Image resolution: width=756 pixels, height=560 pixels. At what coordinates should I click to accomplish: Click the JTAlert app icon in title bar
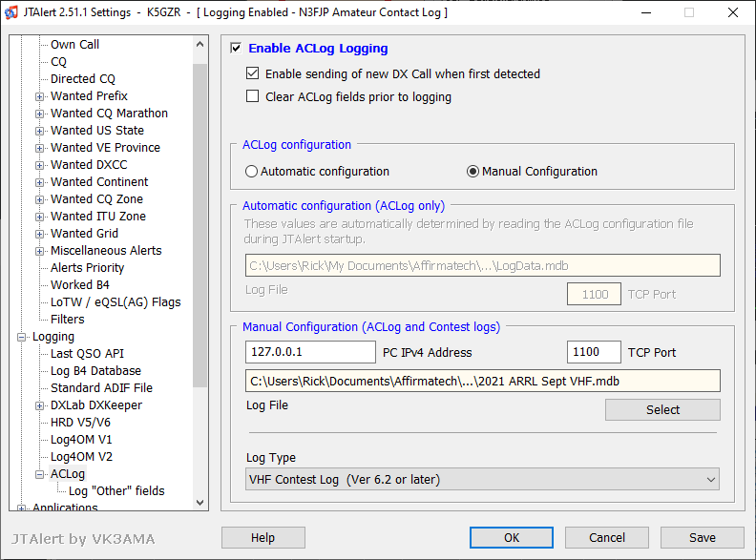pyautogui.click(x=11, y=12)
